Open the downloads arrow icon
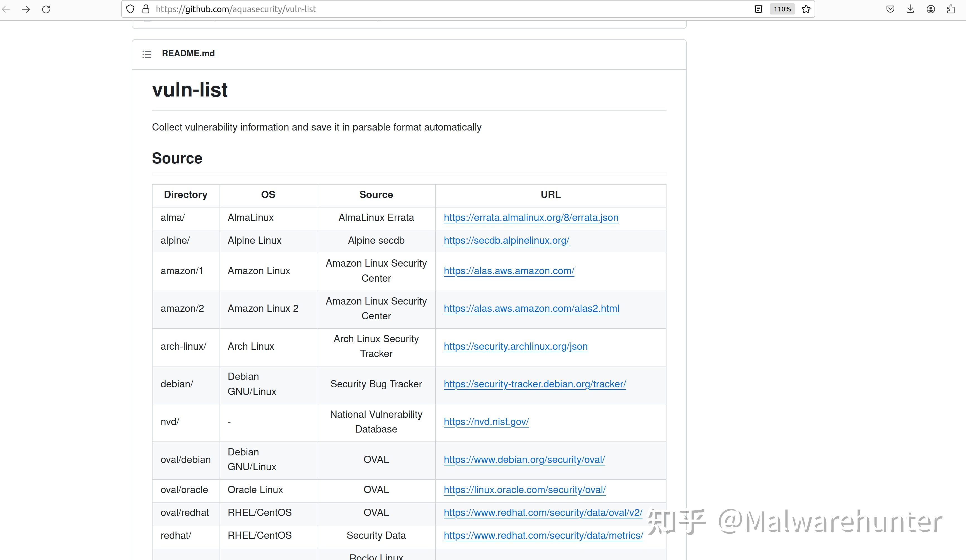The image size is (966, 560). (x=911, y=9)
